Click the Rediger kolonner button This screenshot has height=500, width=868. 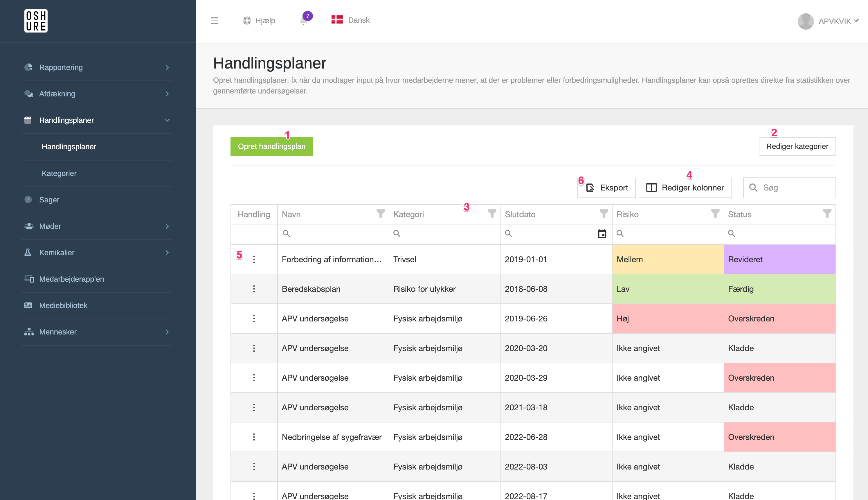[685, 188]
